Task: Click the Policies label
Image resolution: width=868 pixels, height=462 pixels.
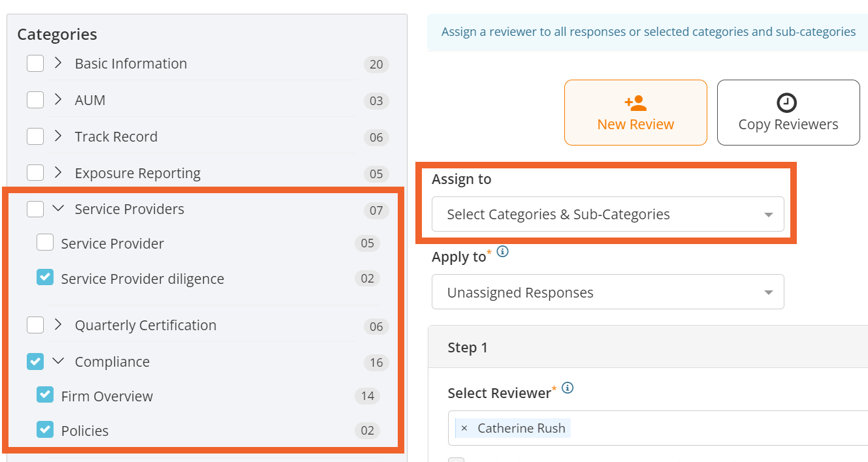Action: tap(85, 431)
